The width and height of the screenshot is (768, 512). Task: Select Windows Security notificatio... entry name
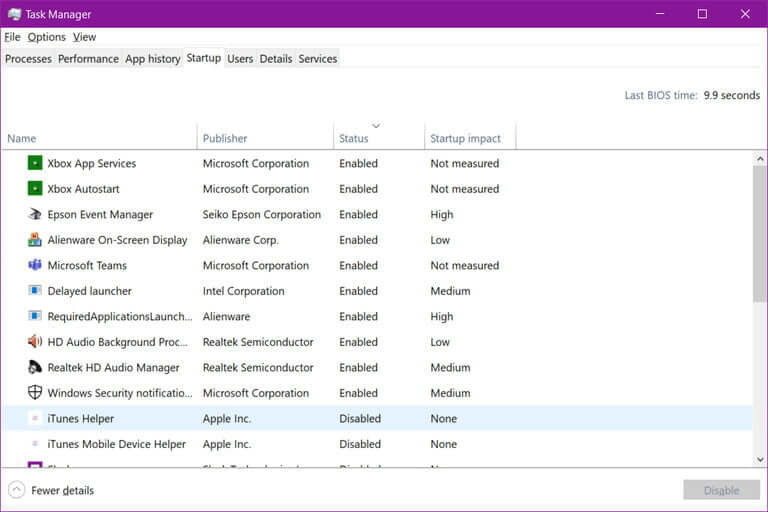pyautogui.click(x=120, y=393)
